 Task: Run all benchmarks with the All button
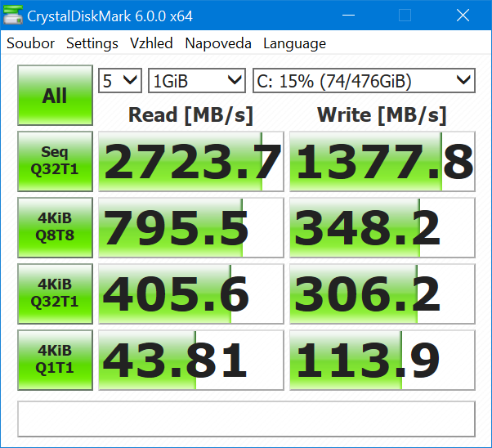pos(55,96)
